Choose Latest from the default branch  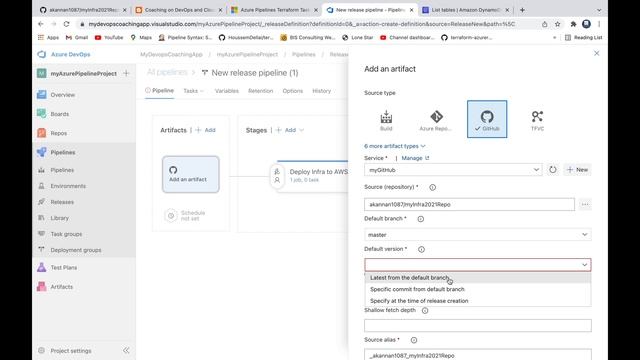coord(478,278)
